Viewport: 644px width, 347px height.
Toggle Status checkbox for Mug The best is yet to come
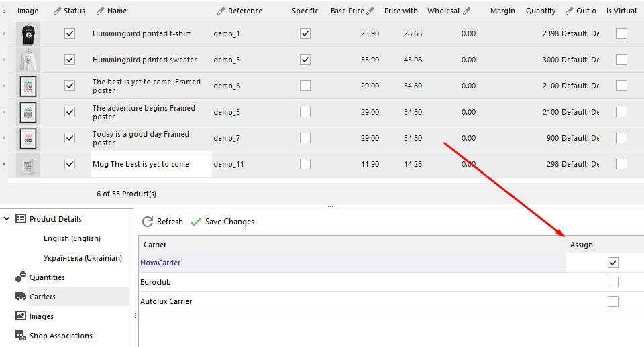click(x=70, y=164)
